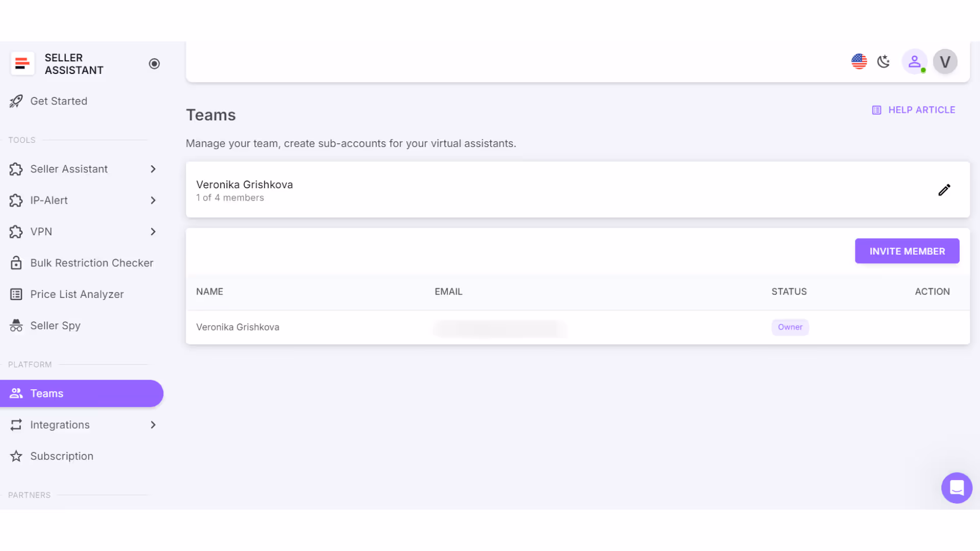Image resolution: width=980 pixels, height=551 pixels.
Task: Select Teams in the sidebar
Action: tap(82, 393)
